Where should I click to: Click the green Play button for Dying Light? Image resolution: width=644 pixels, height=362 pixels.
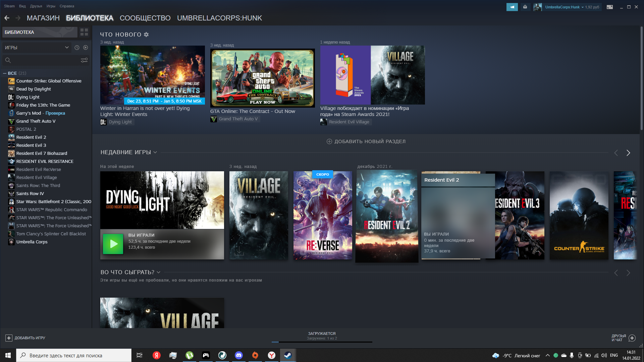(x=113, y=244)
